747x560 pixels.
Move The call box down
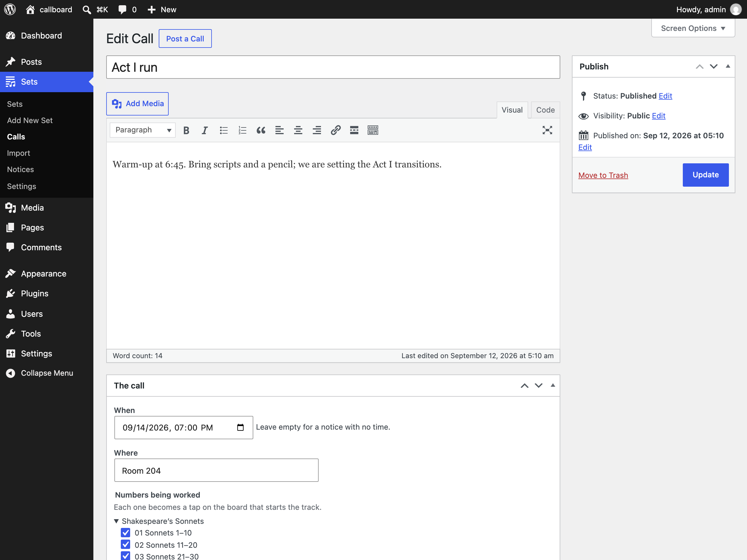(539, 386)
